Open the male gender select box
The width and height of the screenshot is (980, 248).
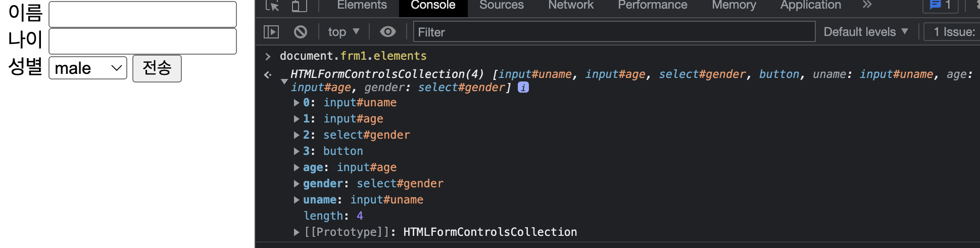pyautogui.click(x=88, y=68)
